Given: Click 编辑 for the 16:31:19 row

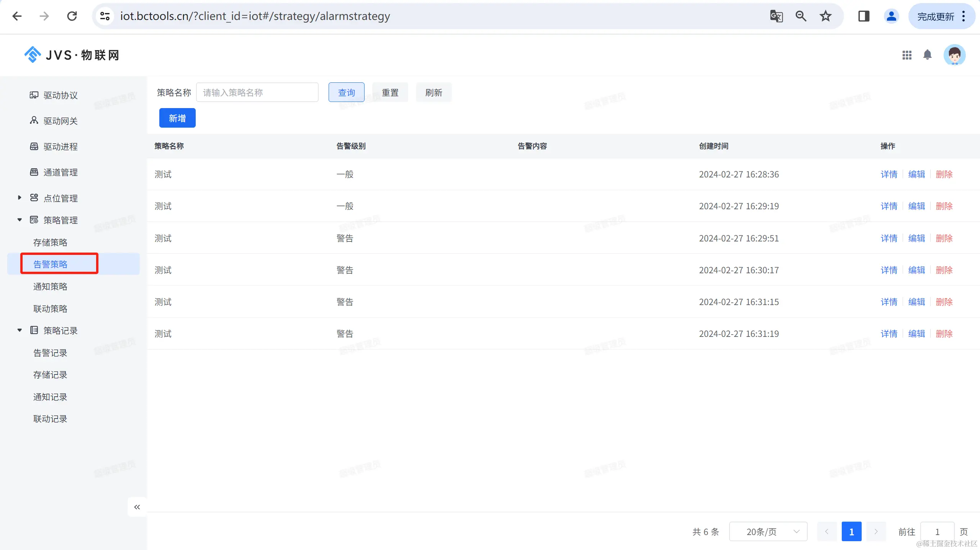Looking at the screenshot, I should click(916, 334).
